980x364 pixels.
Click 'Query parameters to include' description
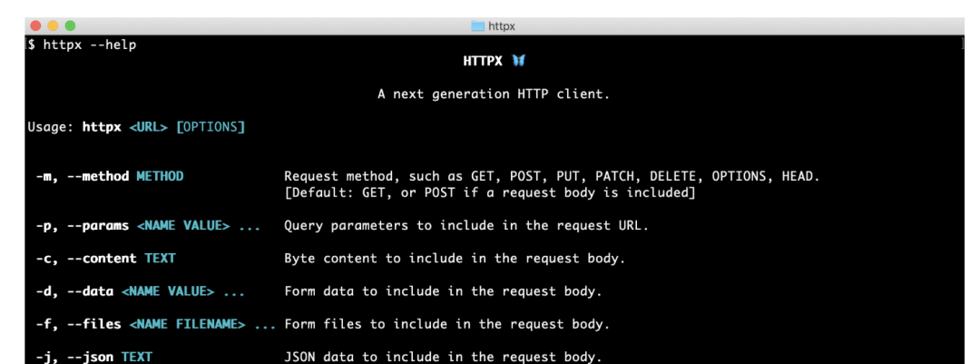point(466,226)
